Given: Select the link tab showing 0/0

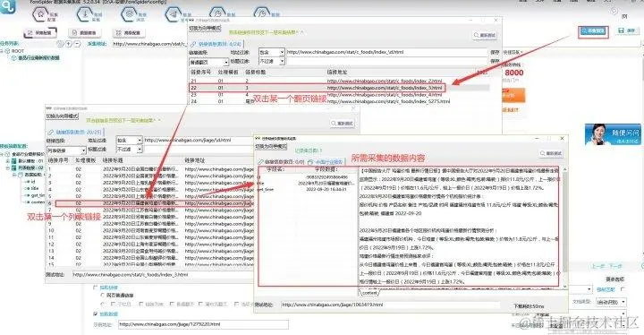Looking at the screenshot, I should [x=282, y=162].
